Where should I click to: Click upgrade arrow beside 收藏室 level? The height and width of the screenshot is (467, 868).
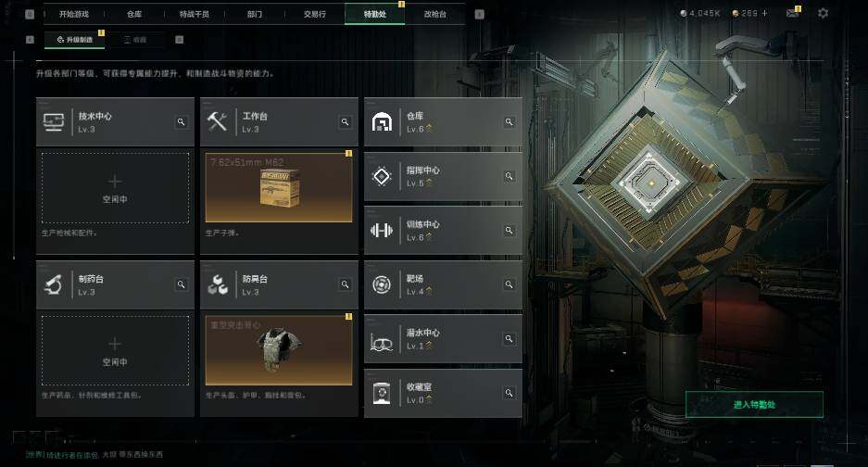pos(429,399)
